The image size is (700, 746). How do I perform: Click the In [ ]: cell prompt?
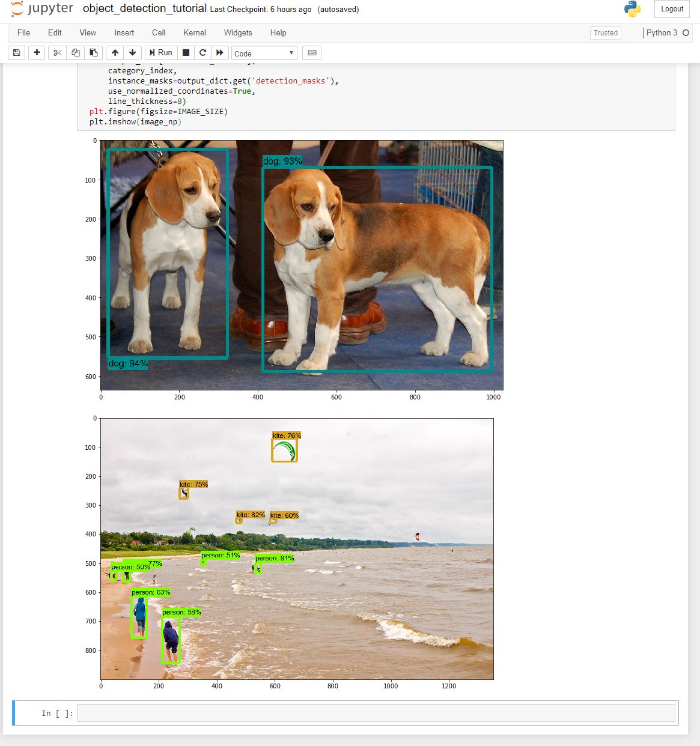[x=58, y=714]
